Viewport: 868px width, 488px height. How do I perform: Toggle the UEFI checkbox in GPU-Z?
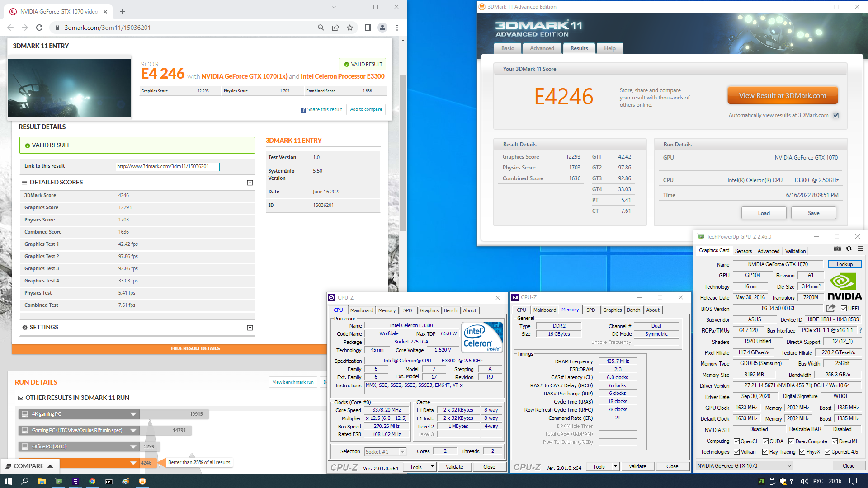(844, 309)
